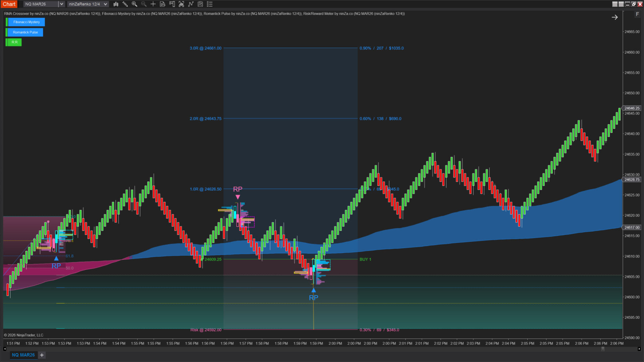Select the NQ MAR26 chart tab

[23, 355]
